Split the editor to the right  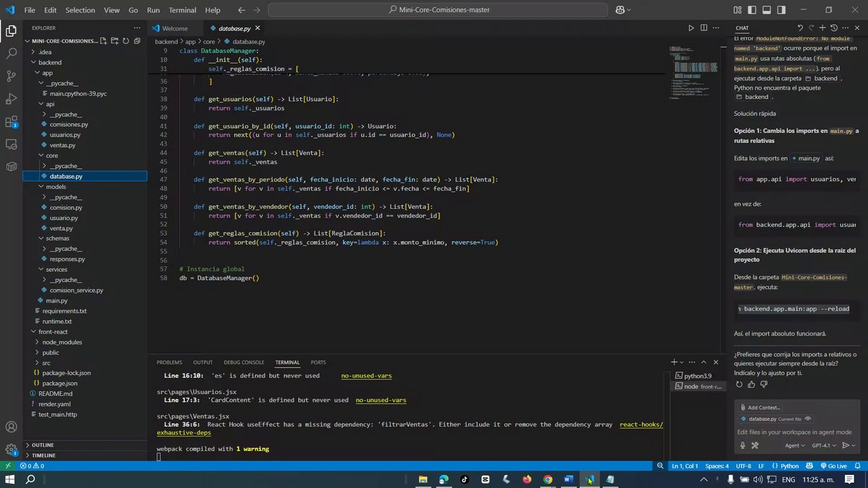click(704, 28)
